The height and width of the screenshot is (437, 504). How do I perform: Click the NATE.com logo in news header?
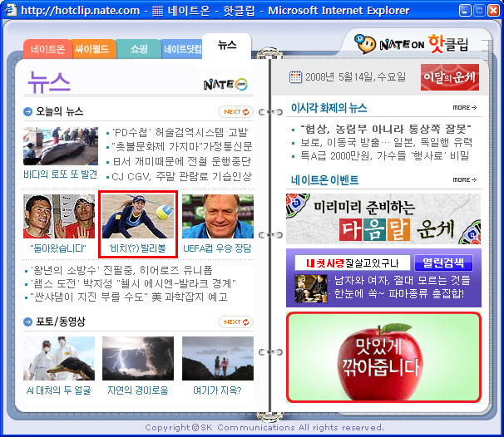(x=225, y=85)
